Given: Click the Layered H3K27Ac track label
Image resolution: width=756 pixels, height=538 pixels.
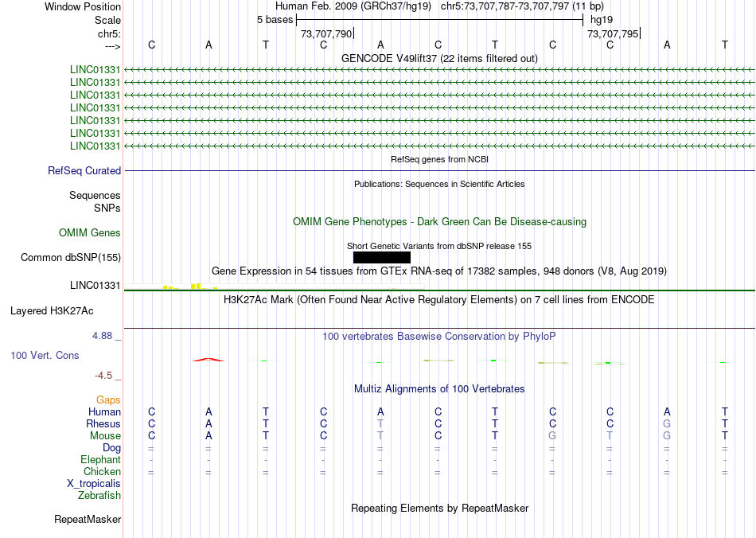Looking at the screenshot, I should (52, 311).
